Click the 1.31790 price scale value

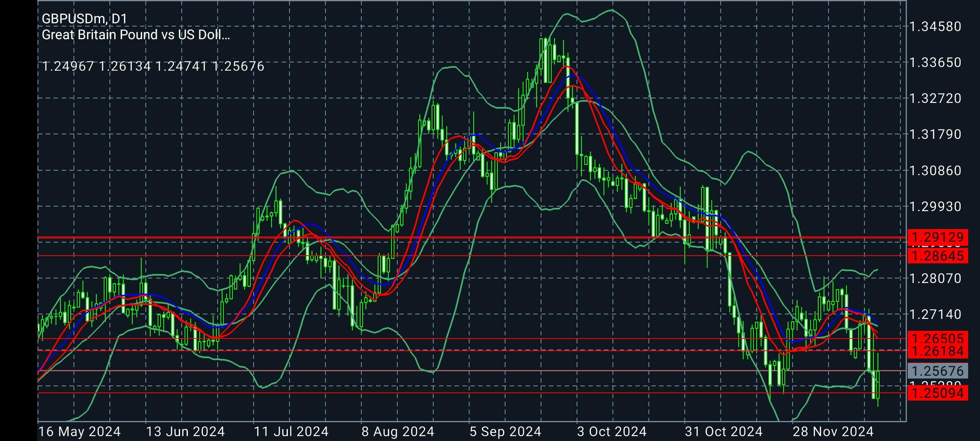(x=935, y=135)
